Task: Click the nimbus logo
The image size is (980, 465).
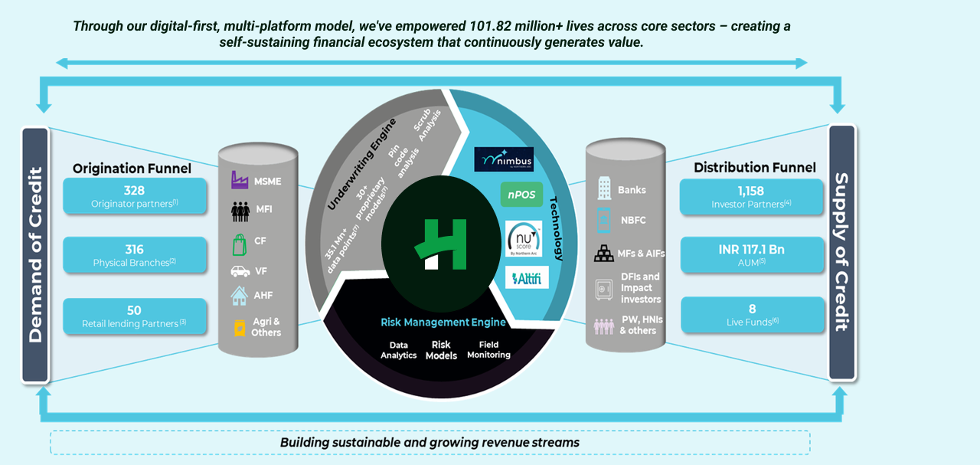Action: click(x=504, y=159)
